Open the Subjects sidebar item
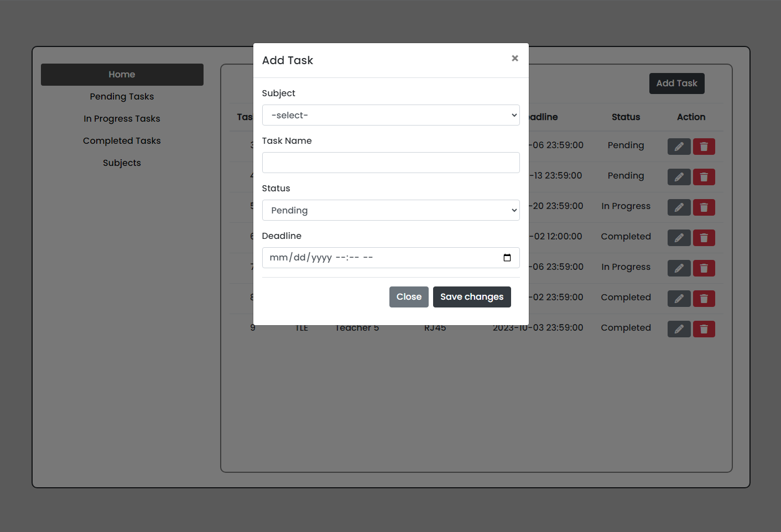This screenshot has height=532, width=781. tap(122, 163)
